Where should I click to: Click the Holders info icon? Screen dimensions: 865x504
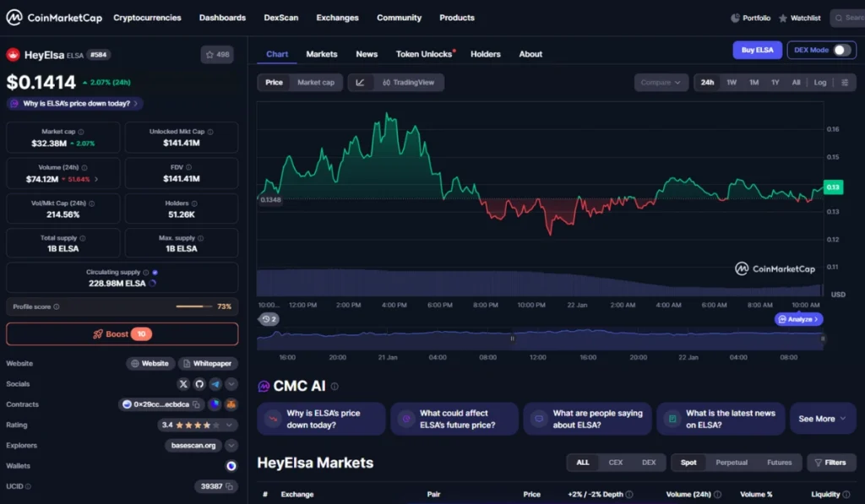coord(194,203)
